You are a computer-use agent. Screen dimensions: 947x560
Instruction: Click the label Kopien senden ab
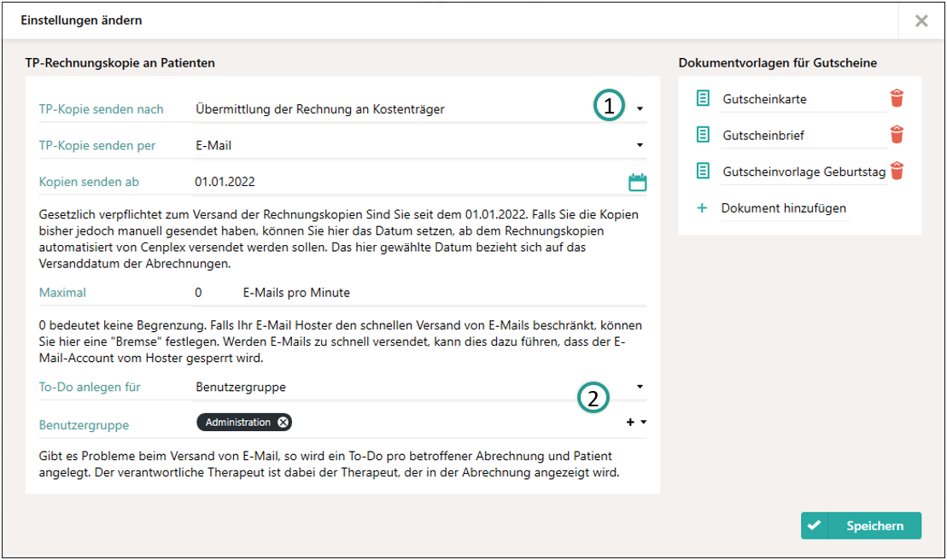pos(89,182)
